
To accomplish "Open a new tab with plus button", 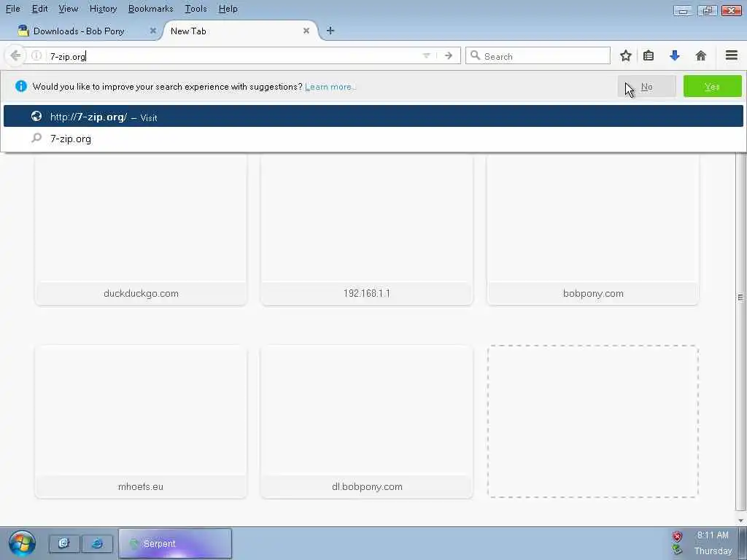I will [330, 31].
